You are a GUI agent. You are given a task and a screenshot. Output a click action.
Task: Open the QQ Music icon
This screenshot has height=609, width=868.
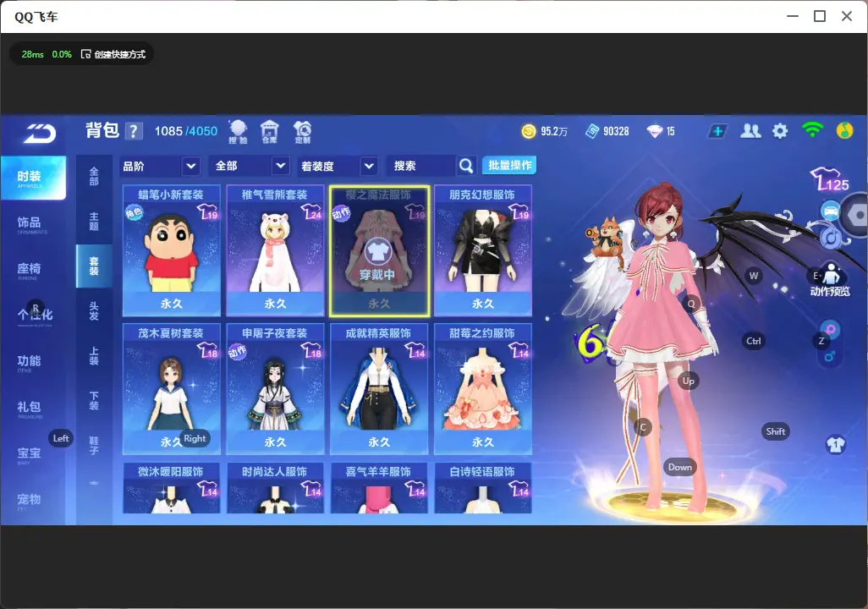tap(844, 130)
